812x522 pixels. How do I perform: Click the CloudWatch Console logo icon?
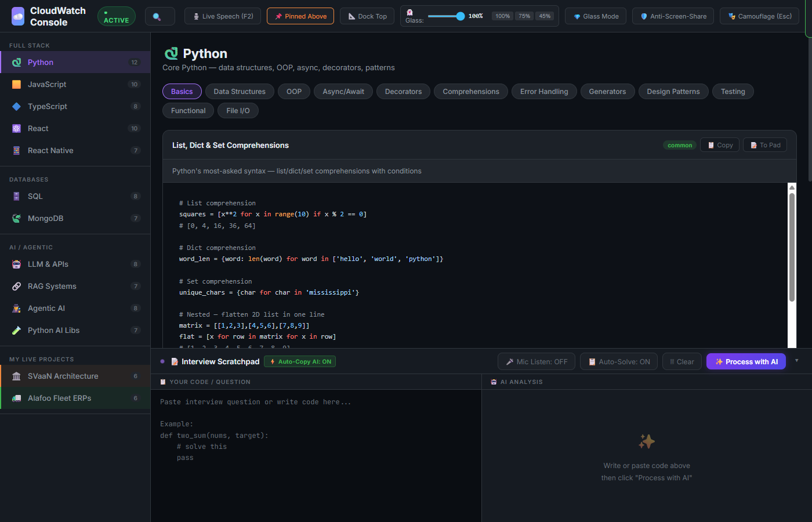pos(18,16)
